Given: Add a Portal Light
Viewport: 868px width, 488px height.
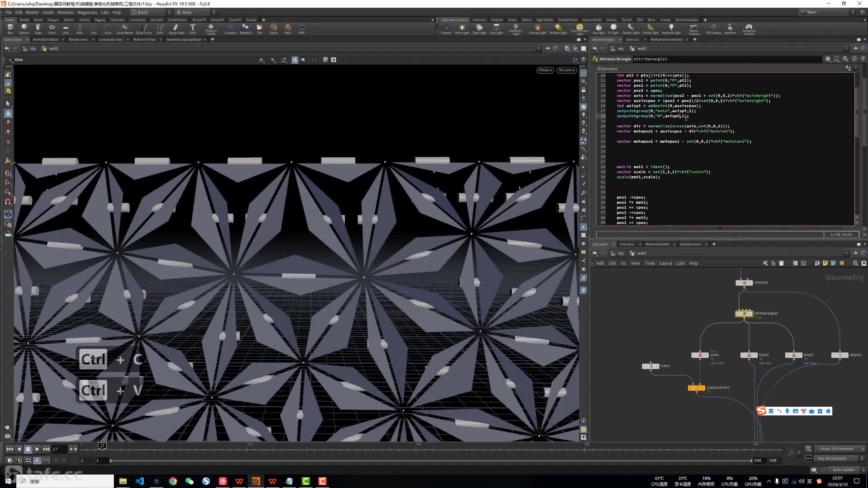Looking at the screenshot, I should coord(651,29).
